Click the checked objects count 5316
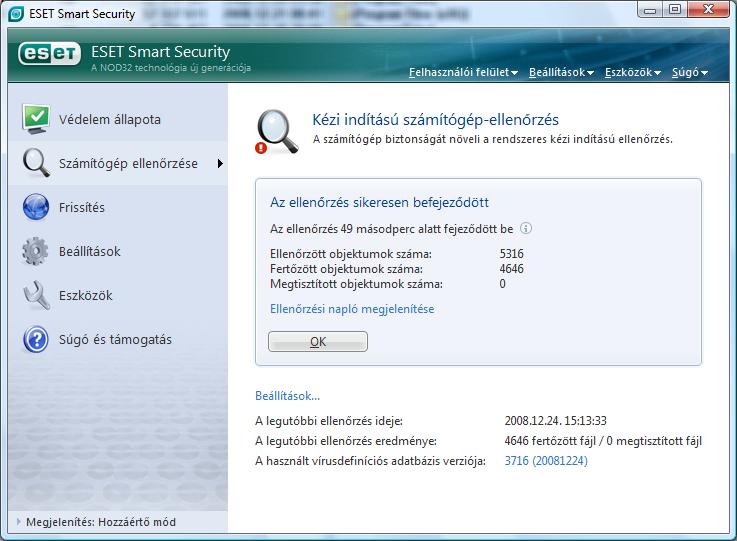 click(511, 254)
